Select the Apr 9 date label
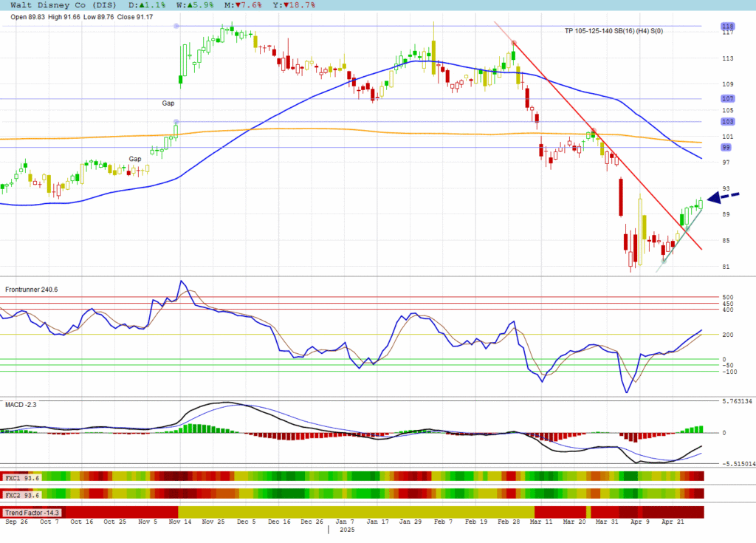The height and width of the screenshot is (543, 756). pos(640,522)
